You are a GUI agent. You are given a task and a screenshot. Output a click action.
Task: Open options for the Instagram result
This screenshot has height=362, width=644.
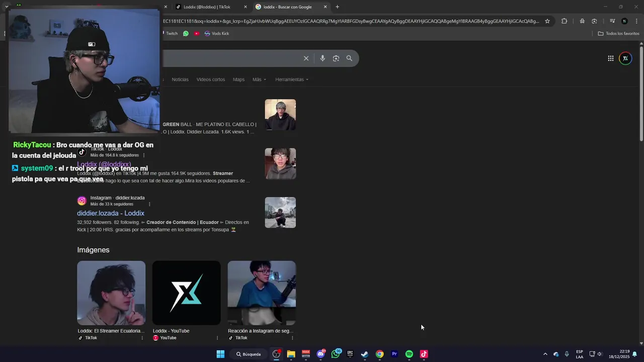[x=149, y=204]
